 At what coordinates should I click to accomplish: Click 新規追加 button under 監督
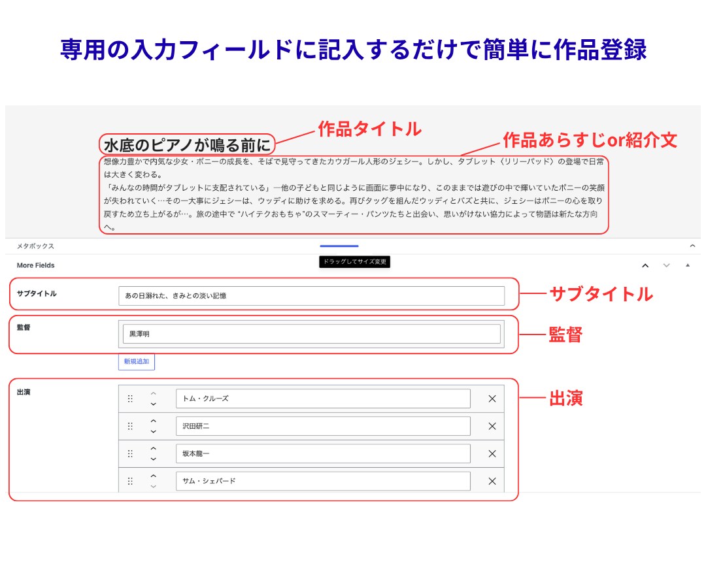(x=137, y=361)
